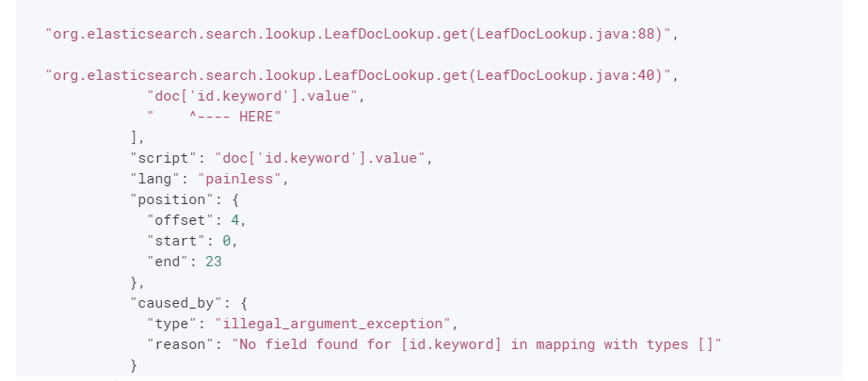Click the end value 23
Image resolution: width=868 pixels, height=381 pixels.
[x=213, y=262]
